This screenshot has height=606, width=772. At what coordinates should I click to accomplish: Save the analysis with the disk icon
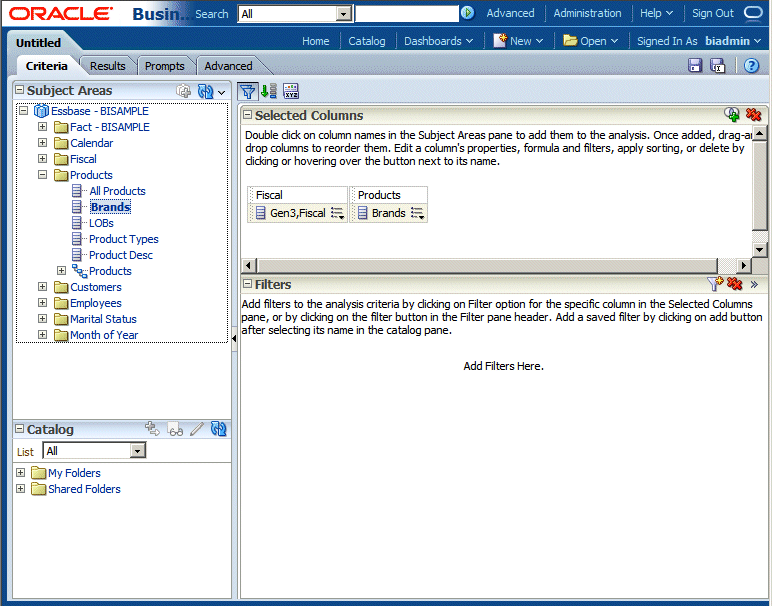tap(695, 65)
